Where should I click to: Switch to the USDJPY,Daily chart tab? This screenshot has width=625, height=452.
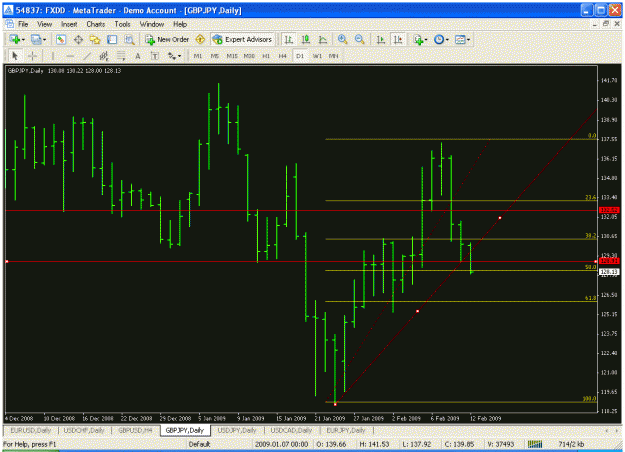tap(237, 430)
